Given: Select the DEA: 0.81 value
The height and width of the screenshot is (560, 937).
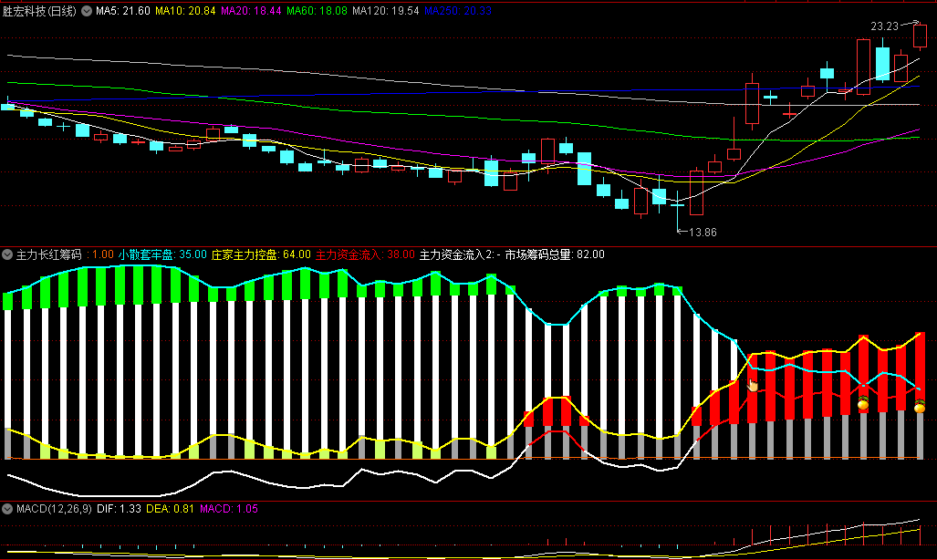Looking at the screenshot, I should coord(171,509).
